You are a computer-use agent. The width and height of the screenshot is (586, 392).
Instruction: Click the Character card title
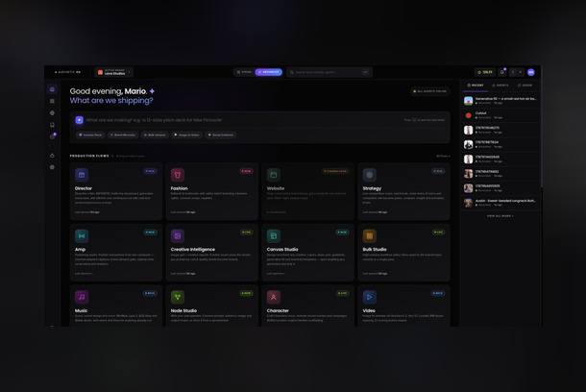(x=278, y=310)
